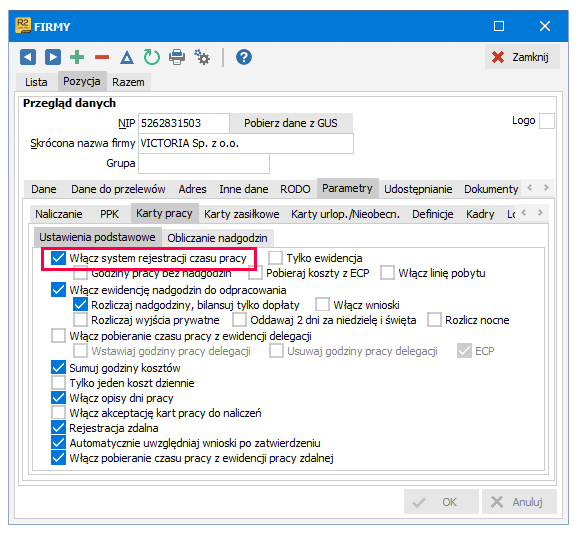Click the Grupa input field
The width and height of the screenshot is (584, 537).
pos(204,163)
